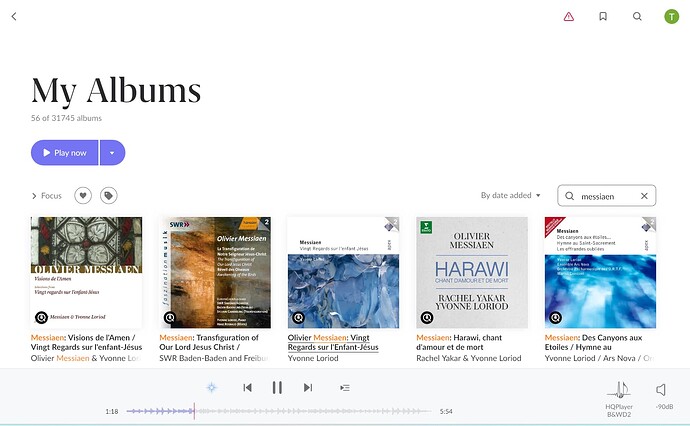690x426 pixels.
Task: Open title Messiaen: Des Canyons aux Etoiles
Action: [593, 342]
